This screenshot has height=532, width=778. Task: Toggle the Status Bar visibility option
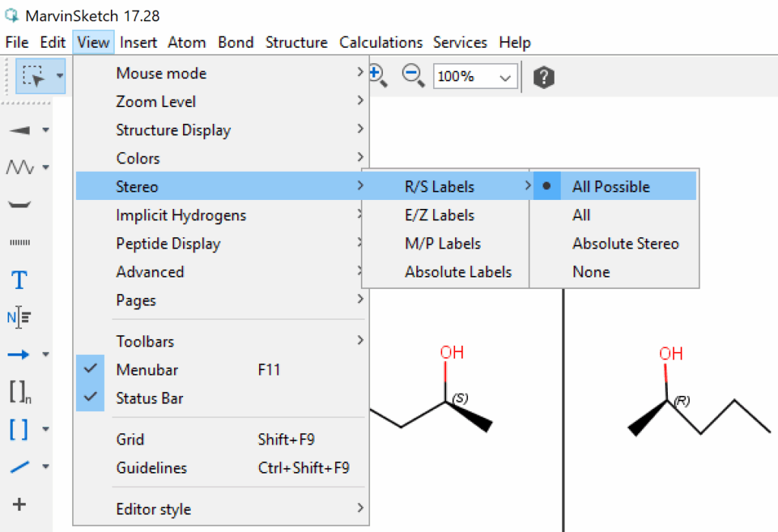[x=150, y=398]
